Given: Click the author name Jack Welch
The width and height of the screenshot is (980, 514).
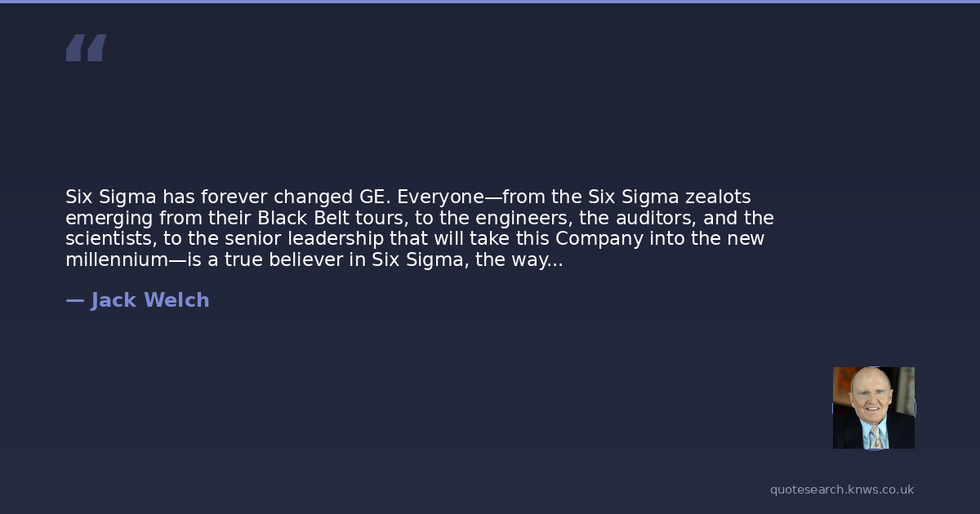Looking at the screenshot, I should click(150, 300).
